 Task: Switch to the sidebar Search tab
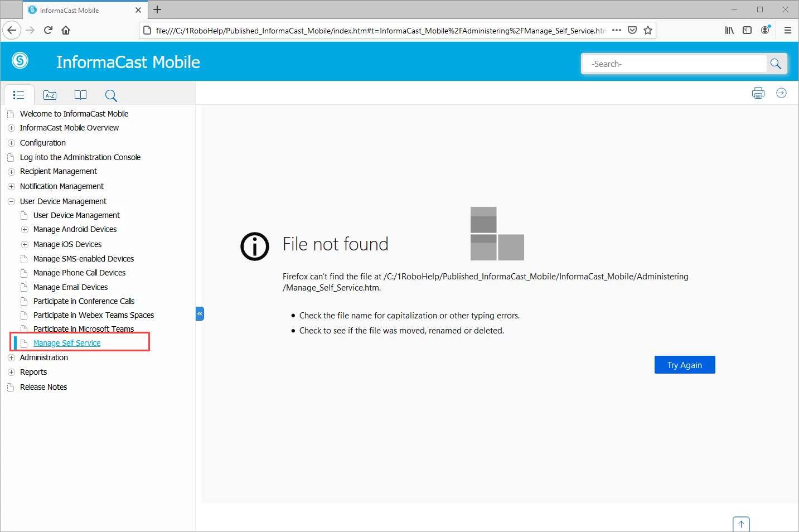coord(111,95)
